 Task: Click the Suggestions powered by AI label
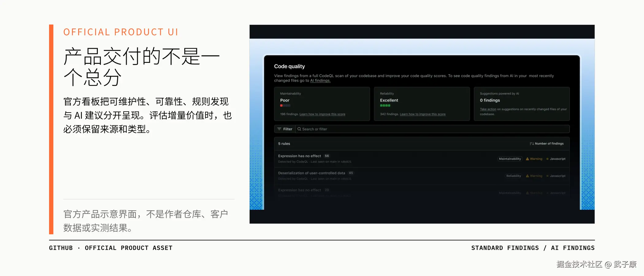(500, 94)
